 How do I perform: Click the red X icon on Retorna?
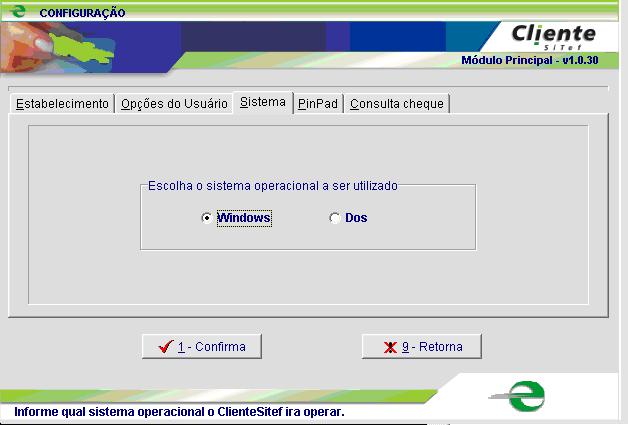pyautogui.click(x=390, y=347)
